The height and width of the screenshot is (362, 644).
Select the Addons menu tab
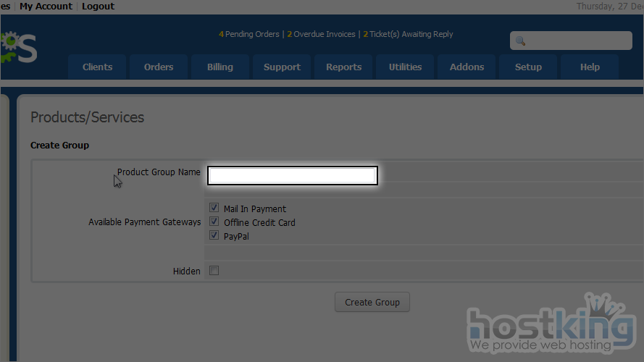pos(467,67)
